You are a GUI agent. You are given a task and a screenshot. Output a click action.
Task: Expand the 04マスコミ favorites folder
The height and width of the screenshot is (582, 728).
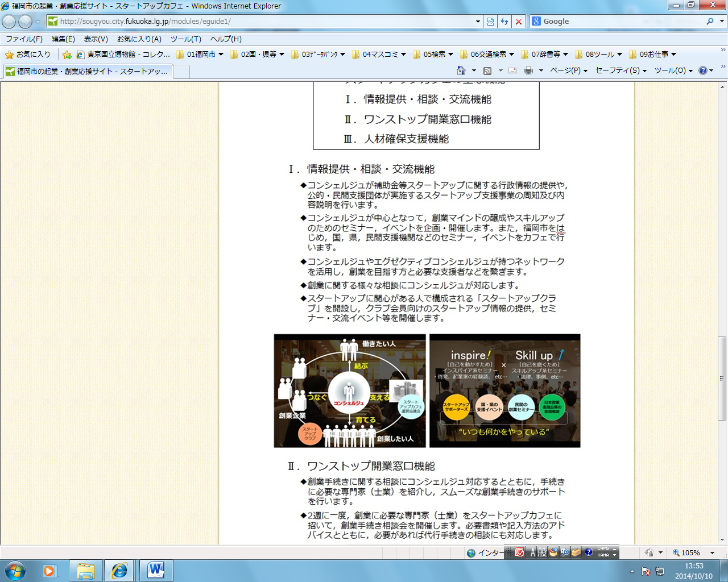pos(379,55)
